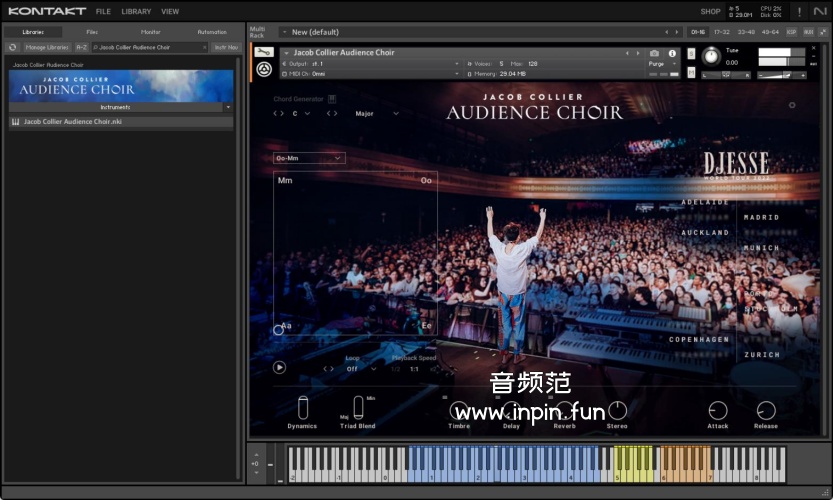
Task: Open the FILE menu
Action: pos(103,11)
